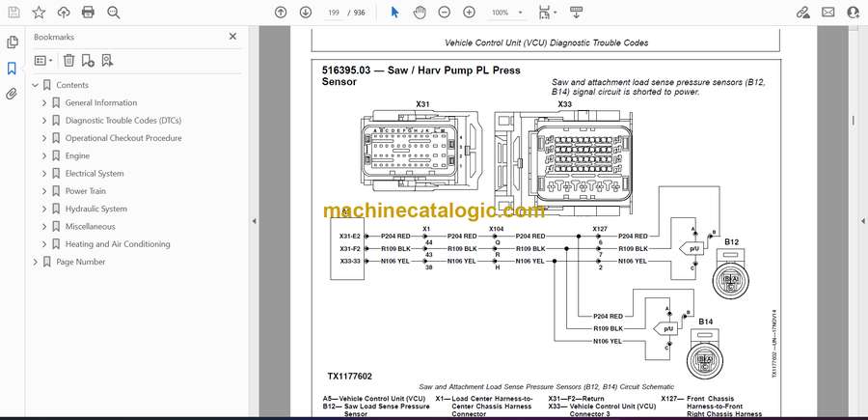Select the Contents bookmark label

tap(72, 85)
